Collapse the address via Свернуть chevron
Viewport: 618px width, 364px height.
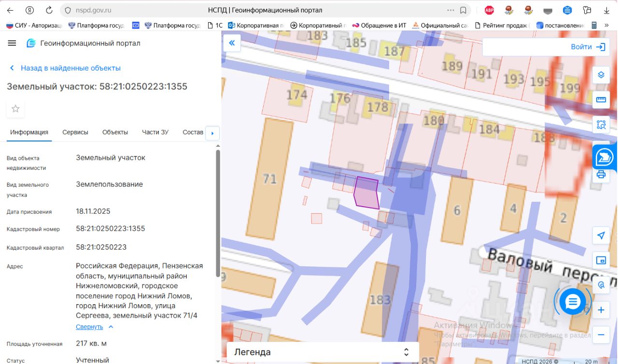click(x=111, y=327)
